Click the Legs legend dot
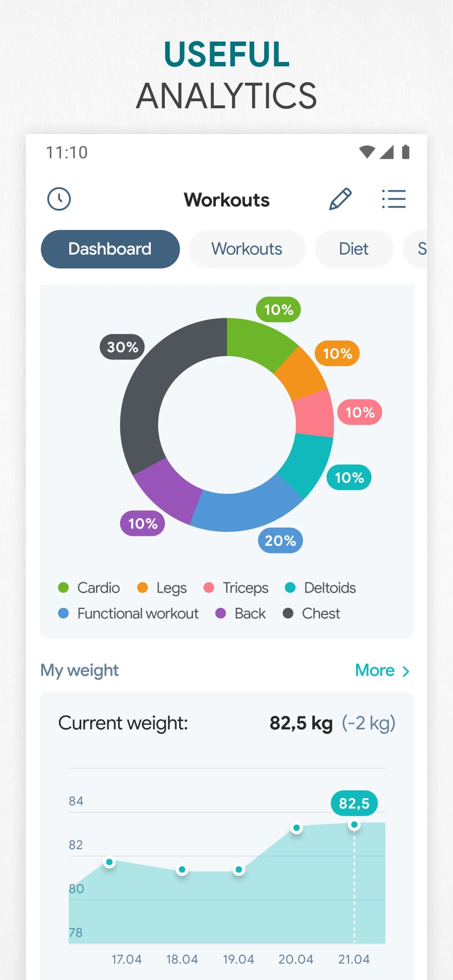Screen dimensions: 453x980 pos(143,588)
